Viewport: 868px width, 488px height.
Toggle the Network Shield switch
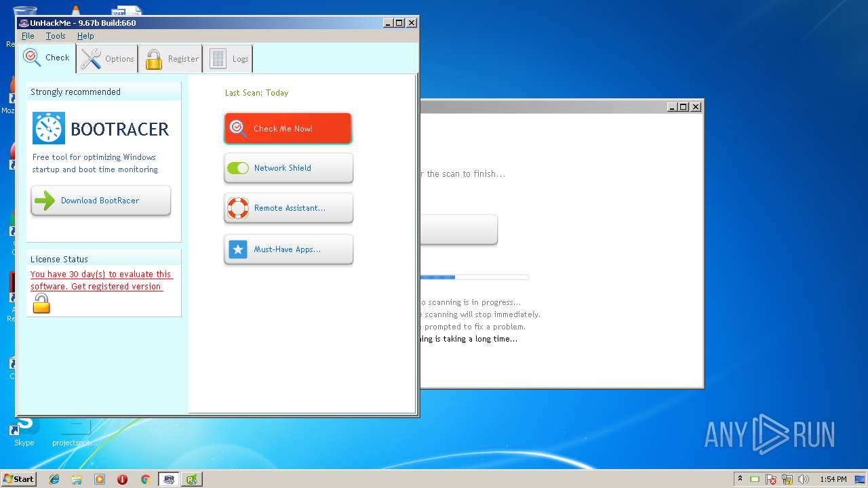238,168
